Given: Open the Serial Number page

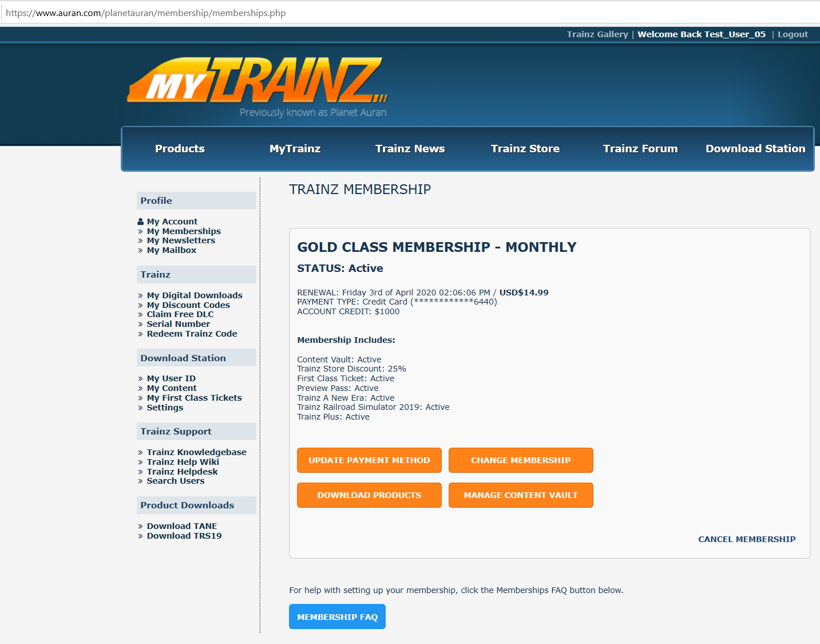Looking at the screenshot, I should (178, 324).
